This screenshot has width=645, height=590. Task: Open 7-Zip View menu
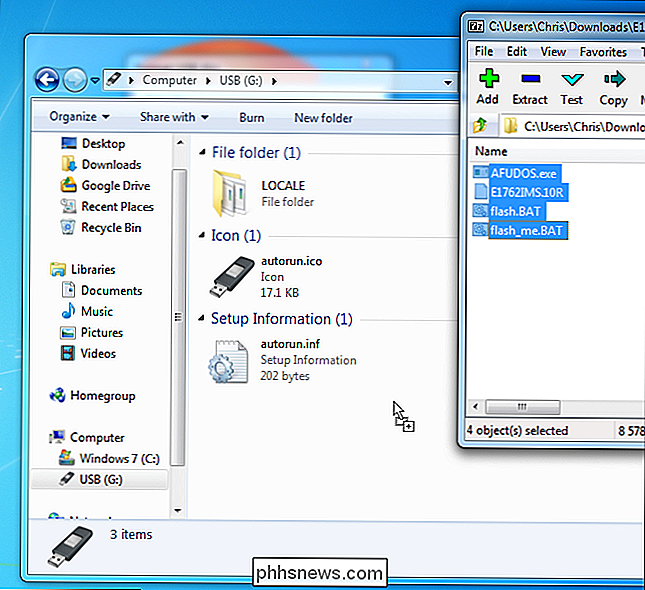coord(553,52)
